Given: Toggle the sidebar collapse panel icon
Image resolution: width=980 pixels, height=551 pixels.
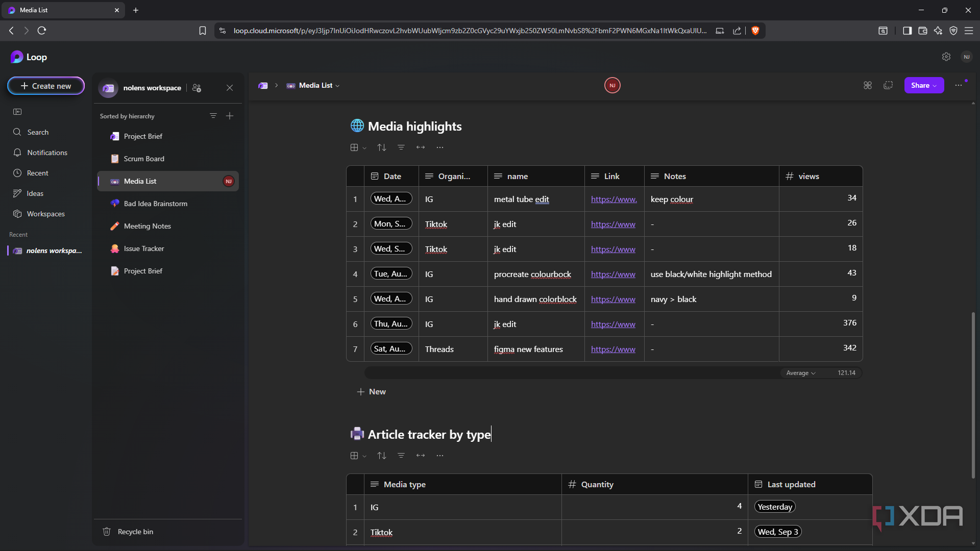Looking at the screenshot, I should (x=17, y=112).
